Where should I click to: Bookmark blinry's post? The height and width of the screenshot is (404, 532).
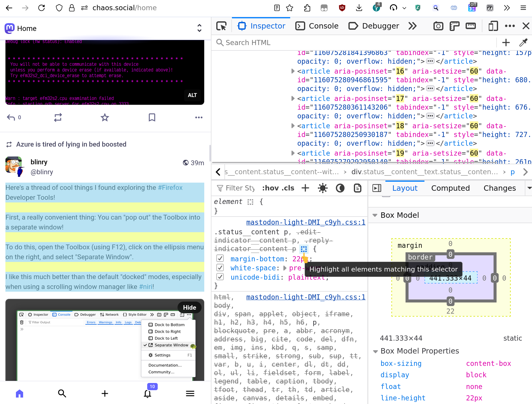(152, 117)
